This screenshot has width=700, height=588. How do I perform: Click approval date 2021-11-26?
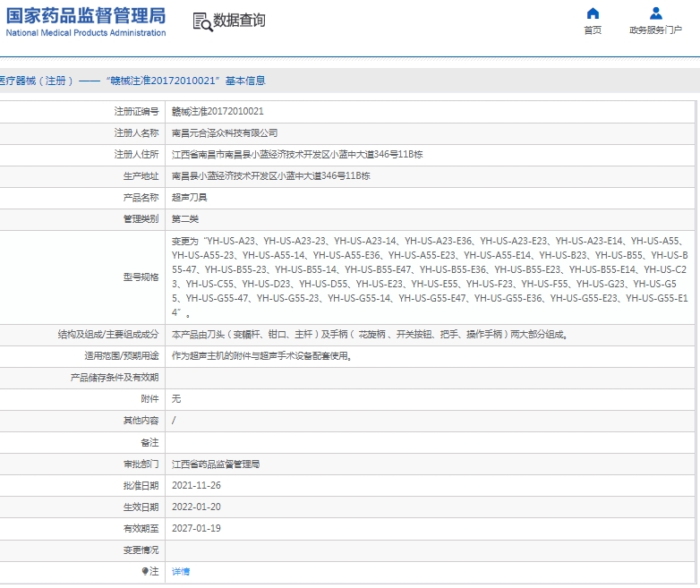(x=196, y=485)
